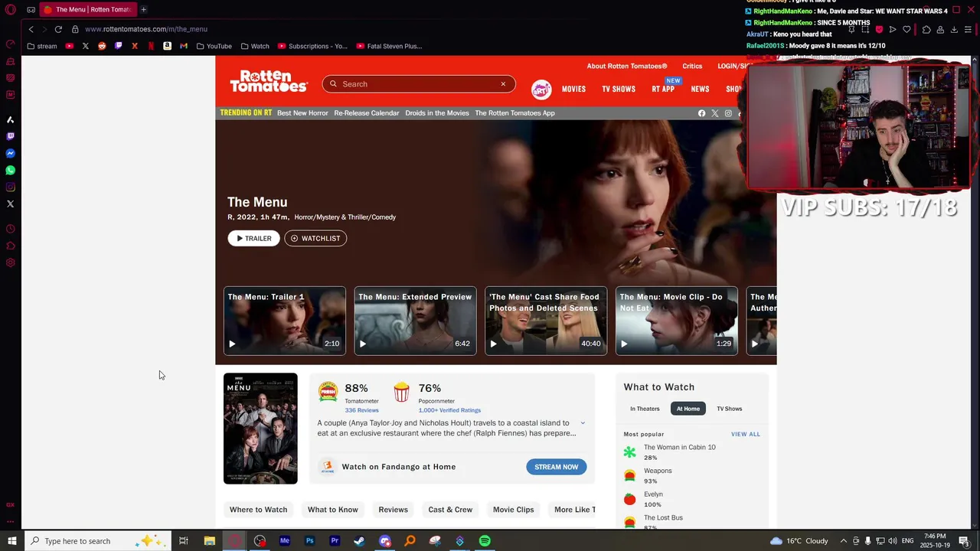Visit Rotten Tomatoes Facebook page icon
Viewport: 980px width, 551px height.
[701, 113]
